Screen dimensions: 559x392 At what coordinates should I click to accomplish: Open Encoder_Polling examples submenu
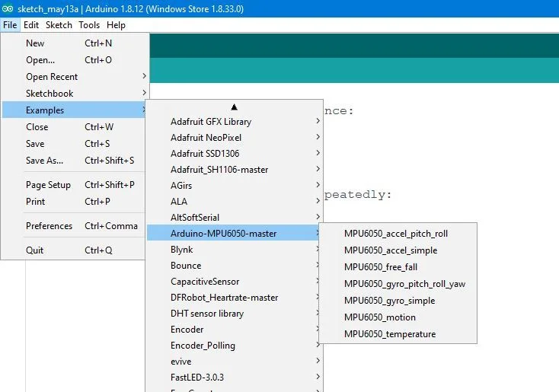(234, 346)
